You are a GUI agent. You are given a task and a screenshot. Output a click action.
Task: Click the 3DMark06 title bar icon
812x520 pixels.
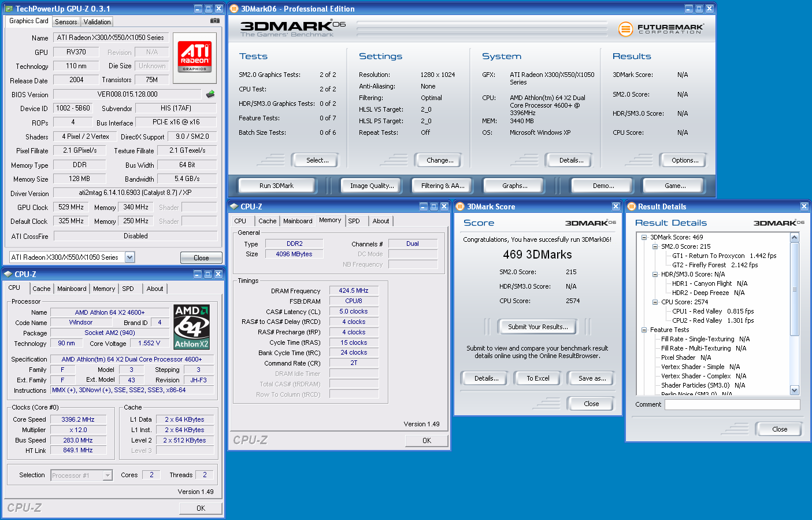234,9
